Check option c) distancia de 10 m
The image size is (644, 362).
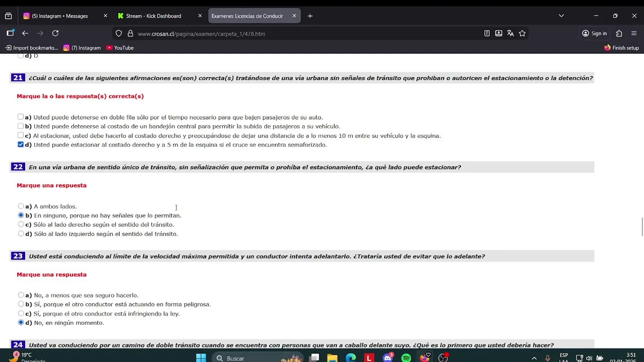pos(21,135)
